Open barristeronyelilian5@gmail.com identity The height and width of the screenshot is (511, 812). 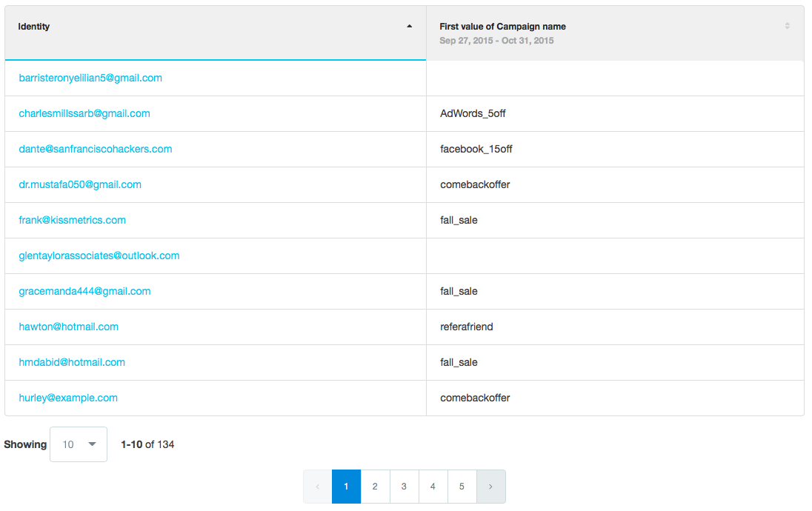click(90, 78)
